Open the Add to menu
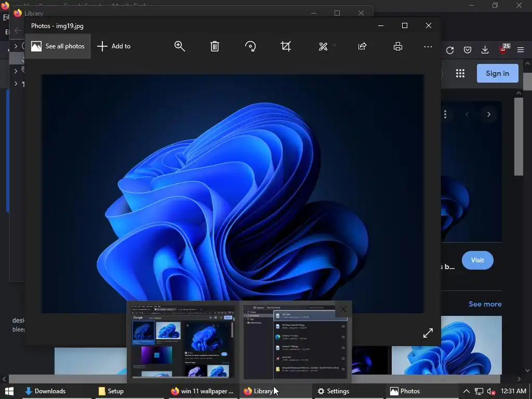The width and height of the screenshot is (532, 399). (x=114, y=46)
